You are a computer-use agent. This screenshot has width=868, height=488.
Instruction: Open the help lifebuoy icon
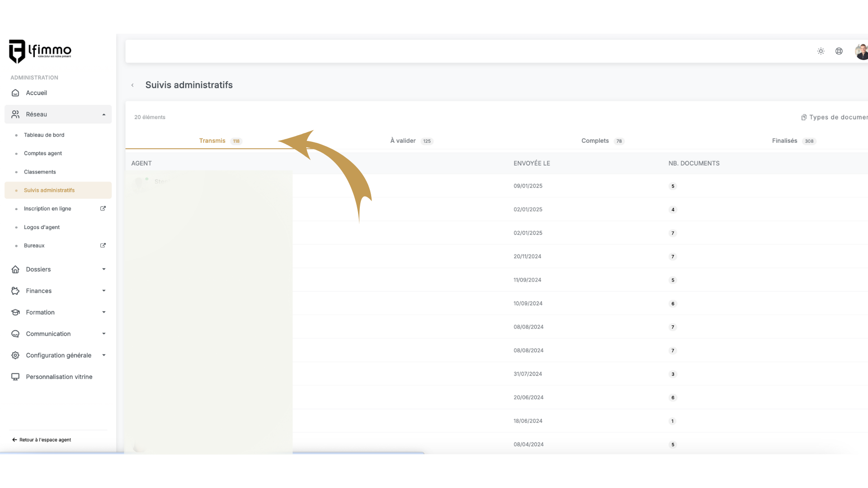[839, 51]
